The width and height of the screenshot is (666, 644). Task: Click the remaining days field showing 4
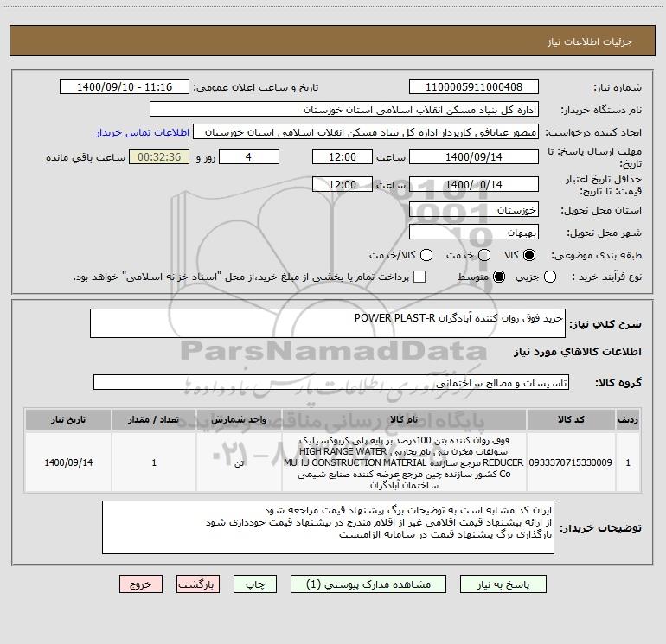point(249,156)
